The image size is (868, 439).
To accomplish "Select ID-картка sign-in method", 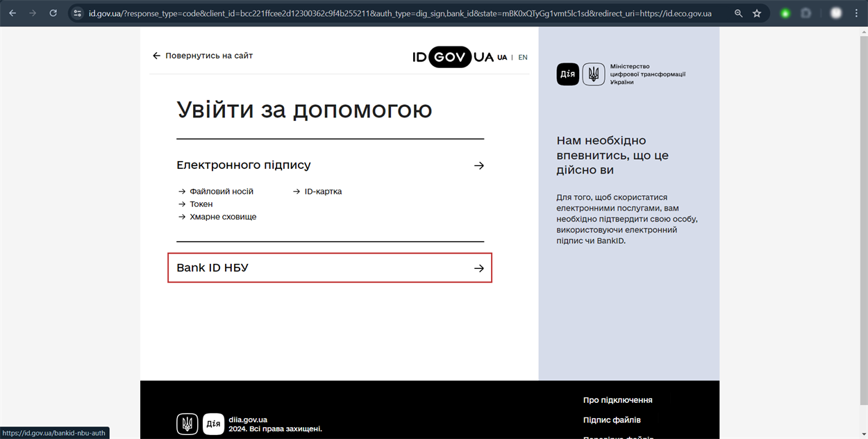I will [324, 191].
